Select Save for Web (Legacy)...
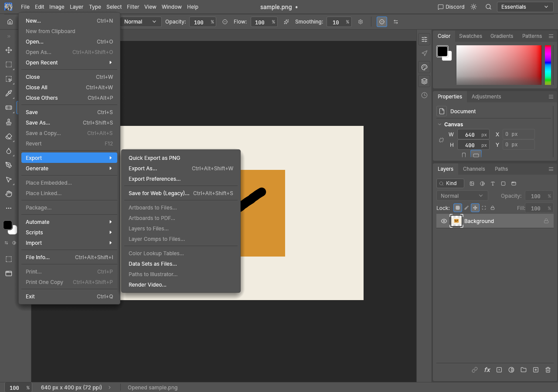The width and height of the screenshot is (558, 392). [x=181, y=193]
